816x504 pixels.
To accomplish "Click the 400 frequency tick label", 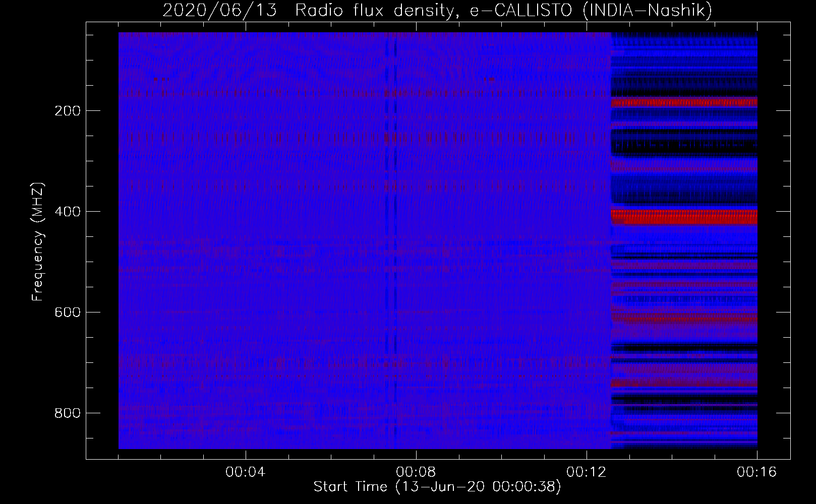I will coord(68,212).
